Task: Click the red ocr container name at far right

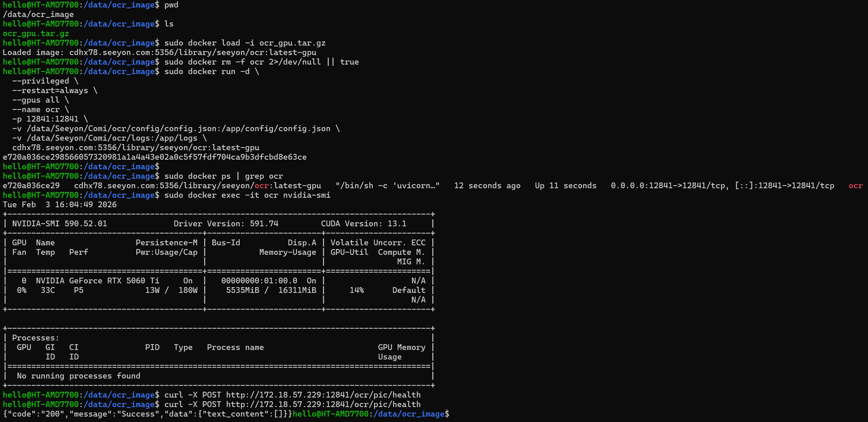Action: (855, 186)
